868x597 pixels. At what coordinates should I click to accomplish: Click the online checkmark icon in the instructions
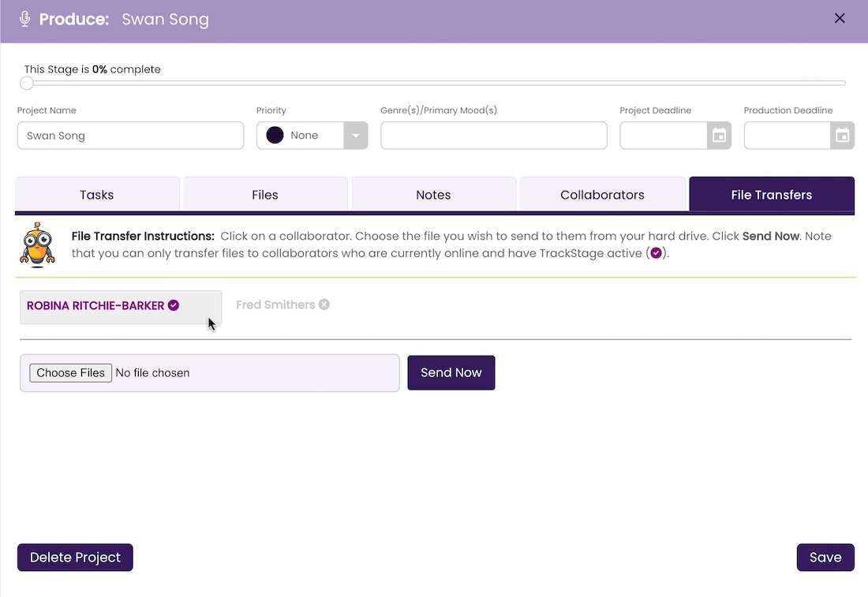pyautogui.click(x=656, y=253)
